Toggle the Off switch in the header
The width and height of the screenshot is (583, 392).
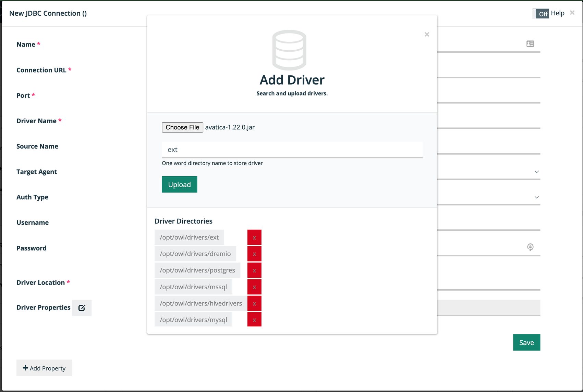(541, 13)
